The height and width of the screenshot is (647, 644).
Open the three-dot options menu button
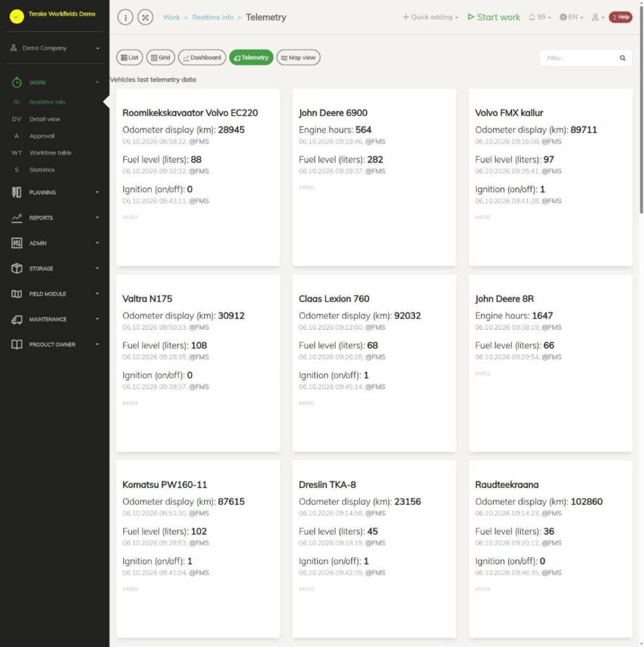tap(126, 17)
